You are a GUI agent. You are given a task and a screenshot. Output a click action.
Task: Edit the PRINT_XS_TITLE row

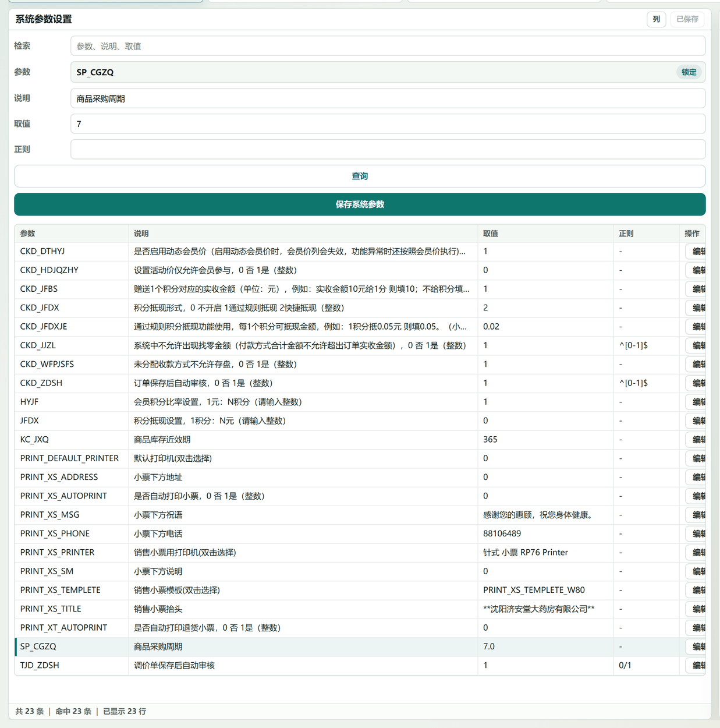tap(696, 609)
